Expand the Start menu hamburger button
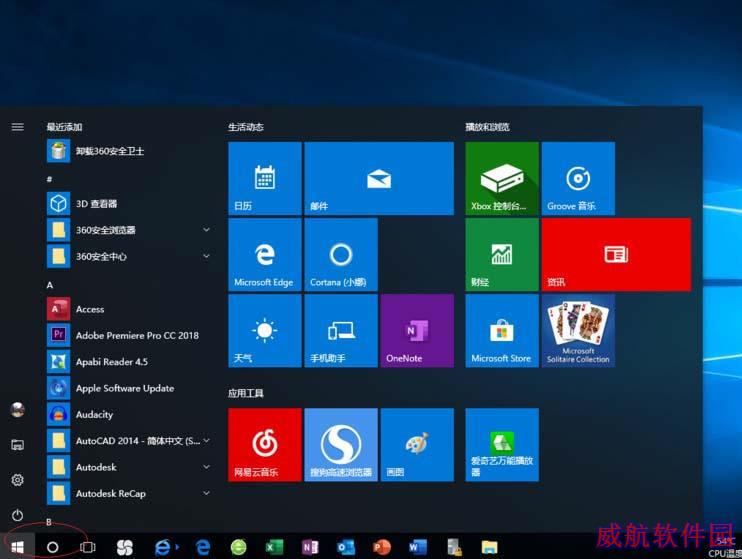Screen dimensions: 742x559 [x=18, y=127]
